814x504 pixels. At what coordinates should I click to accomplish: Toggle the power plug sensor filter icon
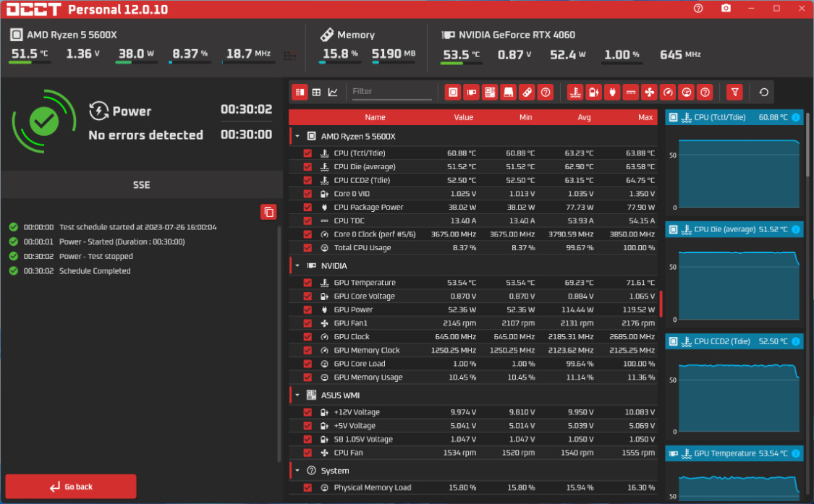point(612,93)
